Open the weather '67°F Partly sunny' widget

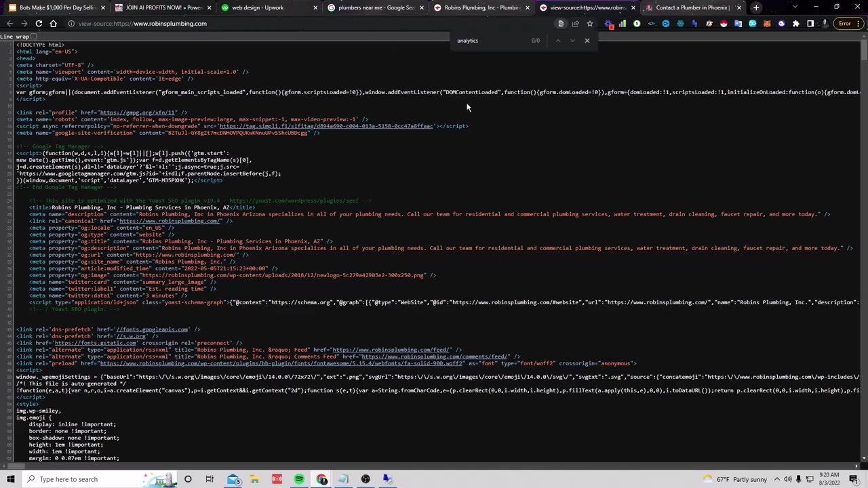click(736, 479)
